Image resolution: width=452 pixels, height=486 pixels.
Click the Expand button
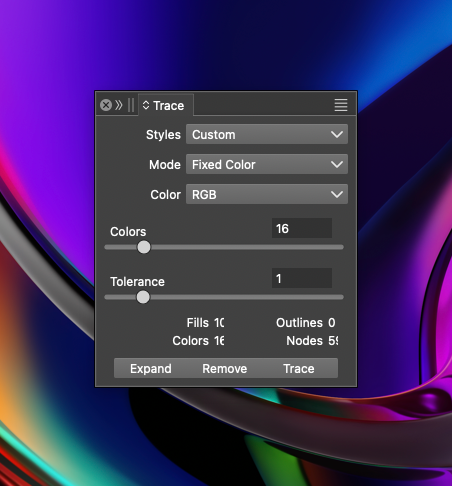click(x=151, y=368)
